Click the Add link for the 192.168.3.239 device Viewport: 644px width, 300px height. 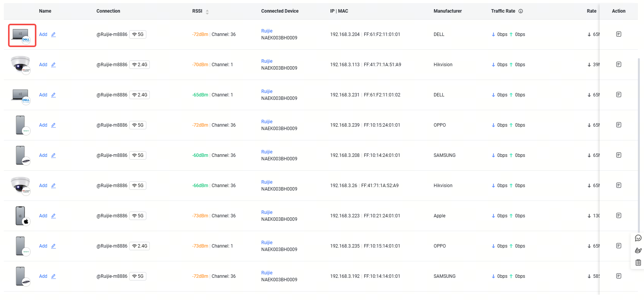click(x=43, y=125)
